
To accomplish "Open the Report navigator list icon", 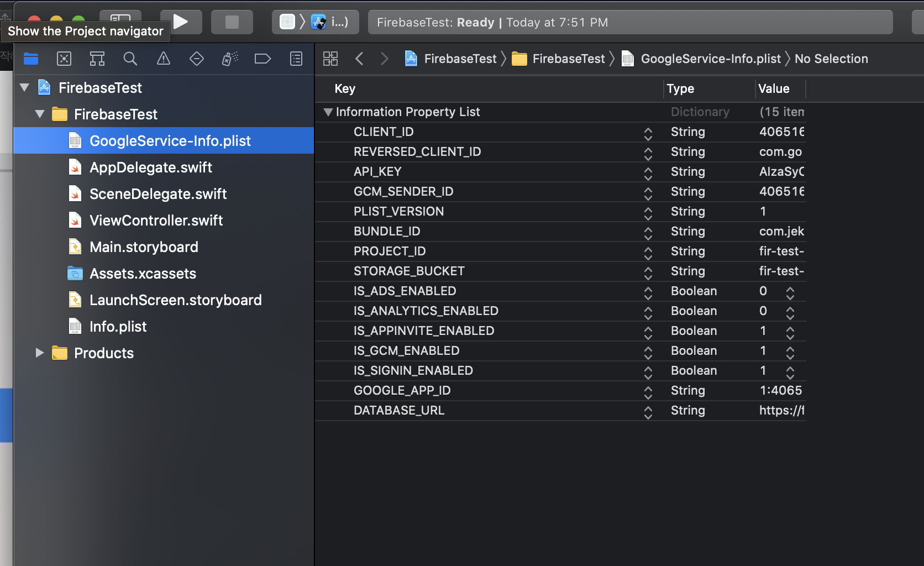I will click(296, 59).
